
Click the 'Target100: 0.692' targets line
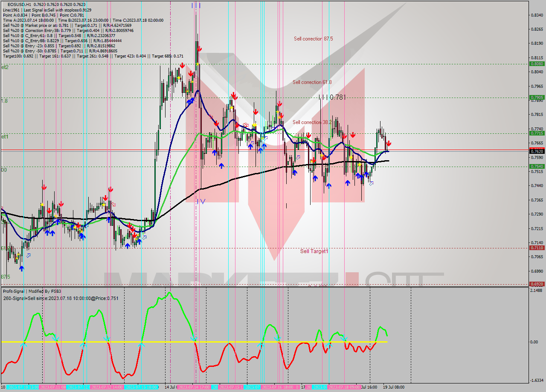(x=93, y=56)
